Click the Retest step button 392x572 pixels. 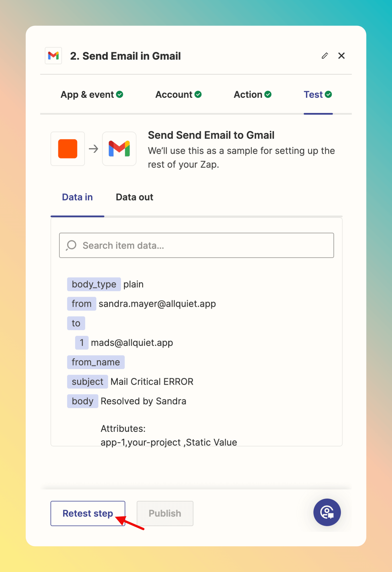point(88,514)
